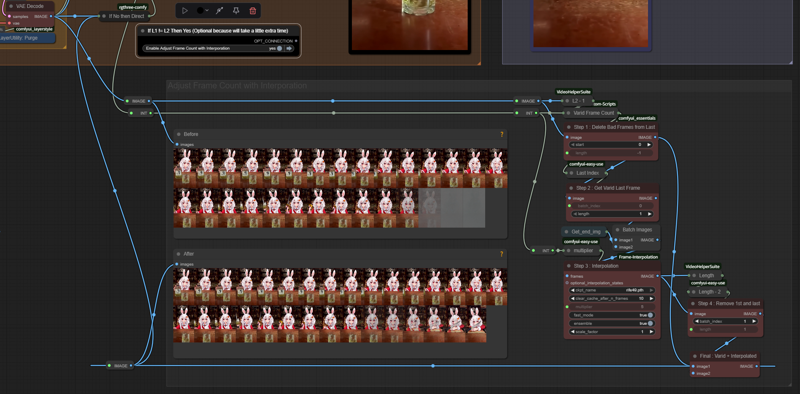Screen dimensions: 800x394
Task: Collapse Step 3 Interpolation node
Action: [569, 266]
